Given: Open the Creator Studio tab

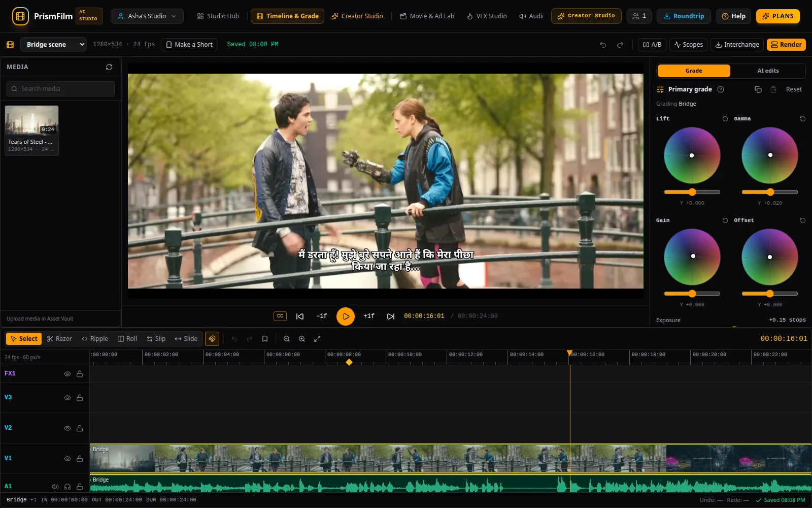Looking at the screenshot, I should click(x=357, y=16).
